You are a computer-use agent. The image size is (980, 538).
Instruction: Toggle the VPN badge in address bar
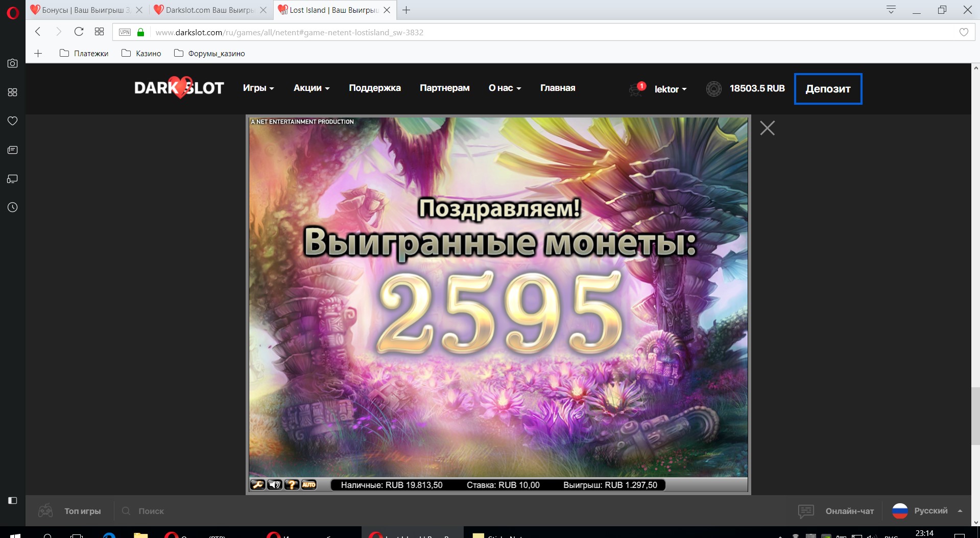pos(125,32)
